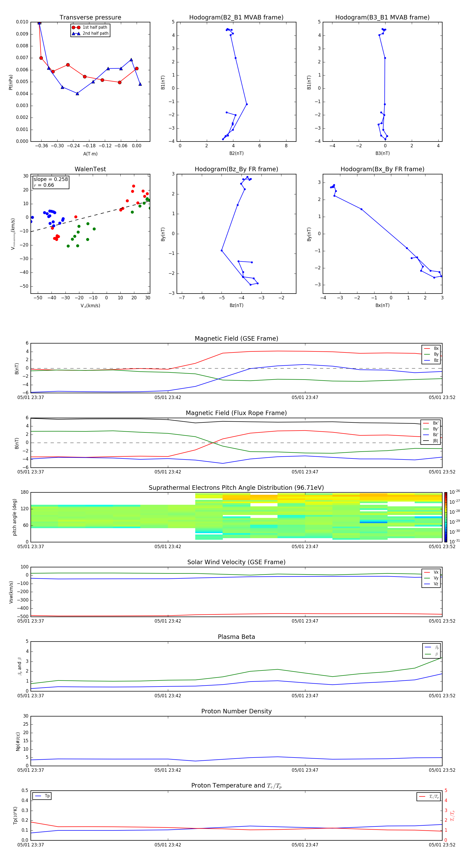The image size is (473, 868).
Task: Click the 'Hodogram(Bx_By FR frame)' title
Action: pos(382,169)
